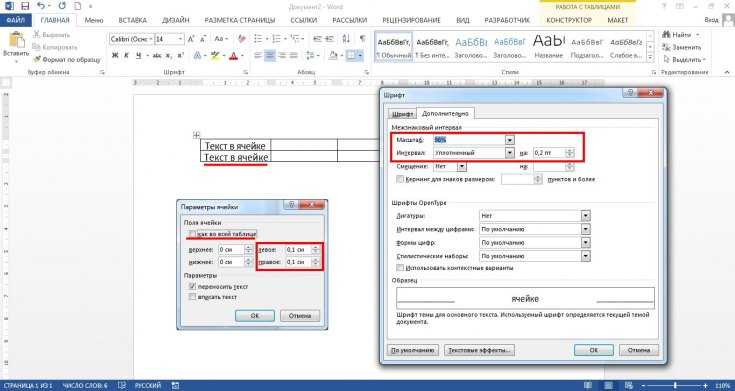This screenshot has height=391, width=735.
Task: Open the ФАЙЛ tab
Action: 15,20
